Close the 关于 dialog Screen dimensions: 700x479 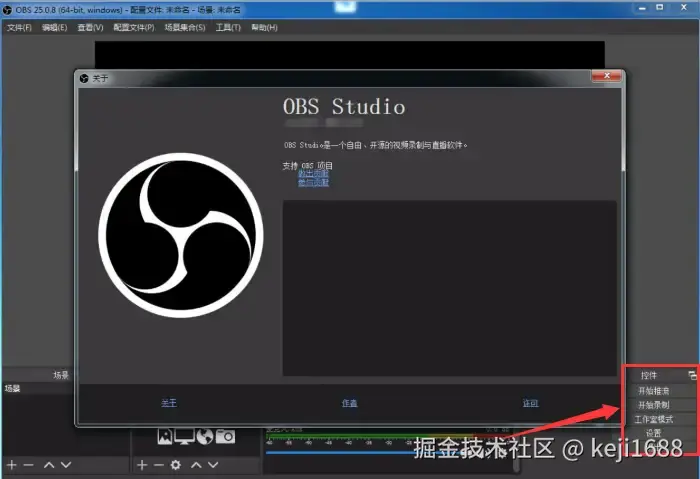tap(606, 76)
